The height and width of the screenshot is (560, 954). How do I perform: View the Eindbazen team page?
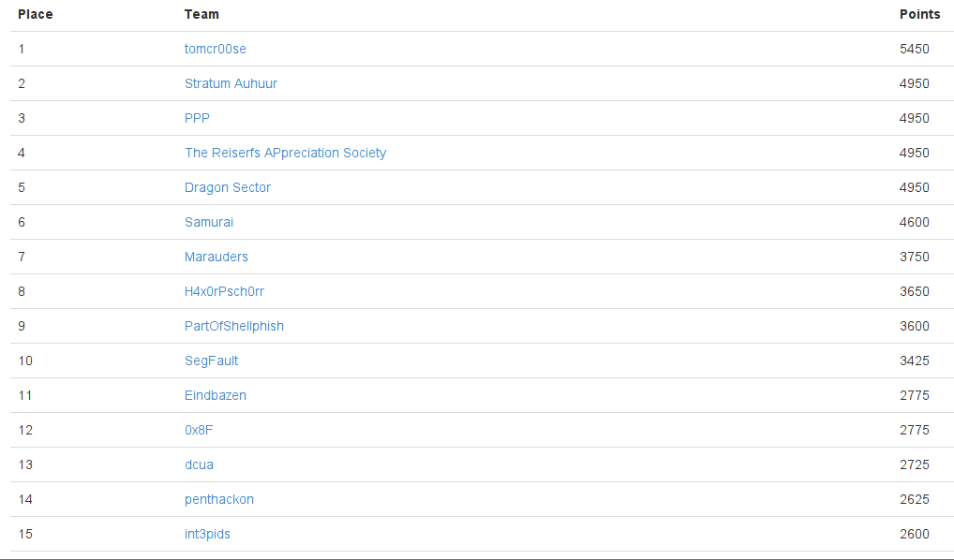[216, 395]
